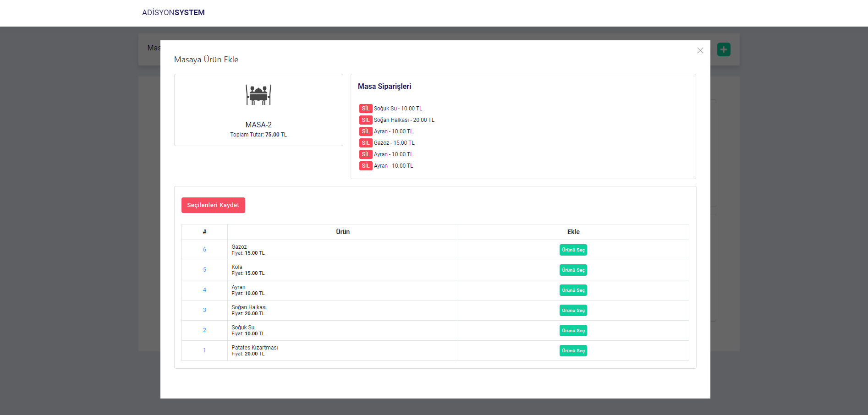This screenshot has width=868, height=415.
Task: Delete the Soğuk Su order
Action: coord(365,109)
